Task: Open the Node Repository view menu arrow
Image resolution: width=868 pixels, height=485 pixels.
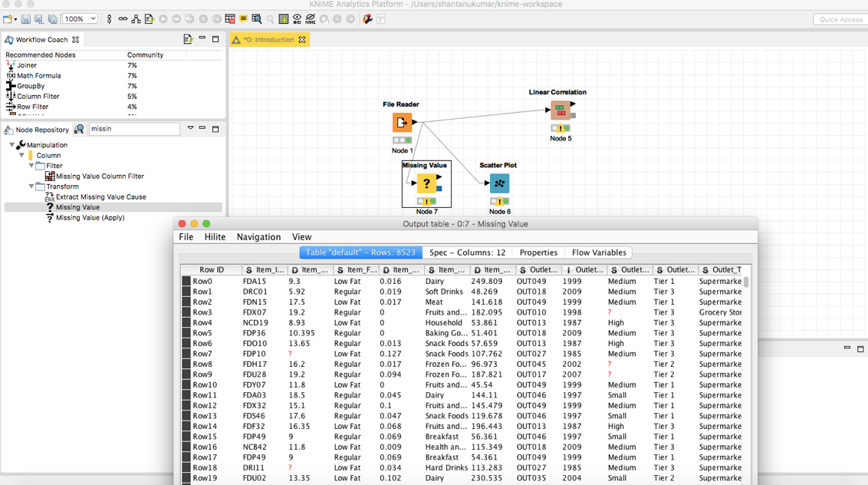Action: (190, 129)
